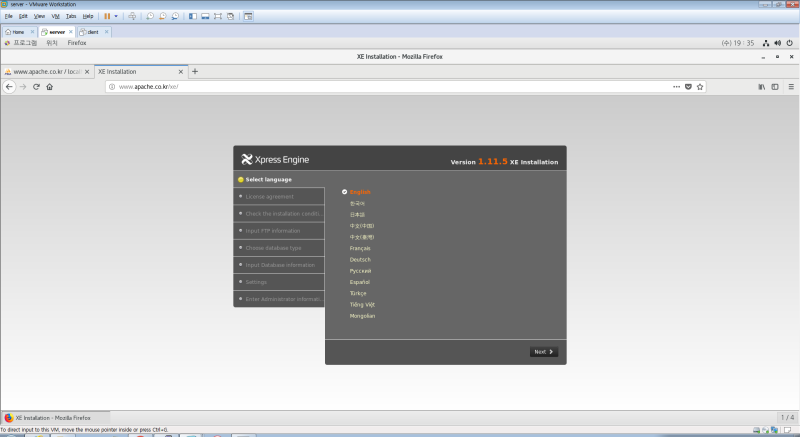
Task: Select Deutsch language option
Action: tap(360, 260)
